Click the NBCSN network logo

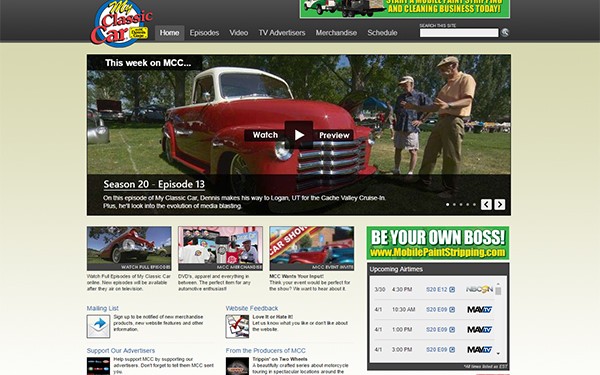click(x=479, y=289)
